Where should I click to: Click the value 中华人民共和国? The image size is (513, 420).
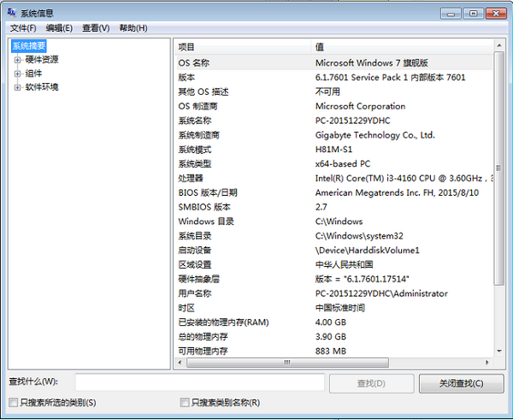(x=344, y=264)
